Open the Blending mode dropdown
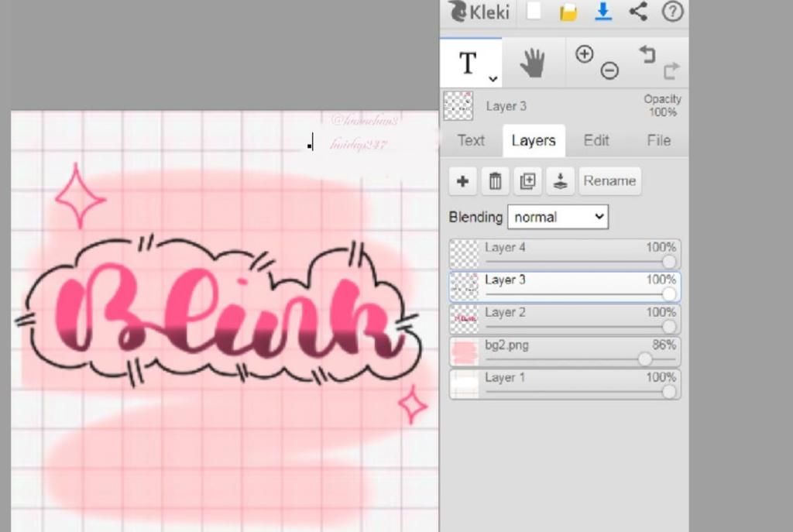This screenshot has width=793, height=532. 558,217
